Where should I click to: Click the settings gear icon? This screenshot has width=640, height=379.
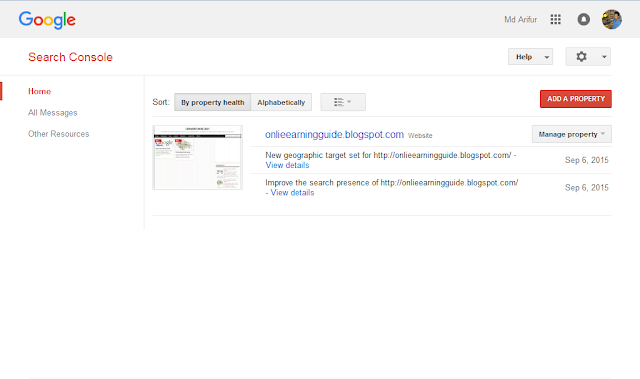point(581,57)
